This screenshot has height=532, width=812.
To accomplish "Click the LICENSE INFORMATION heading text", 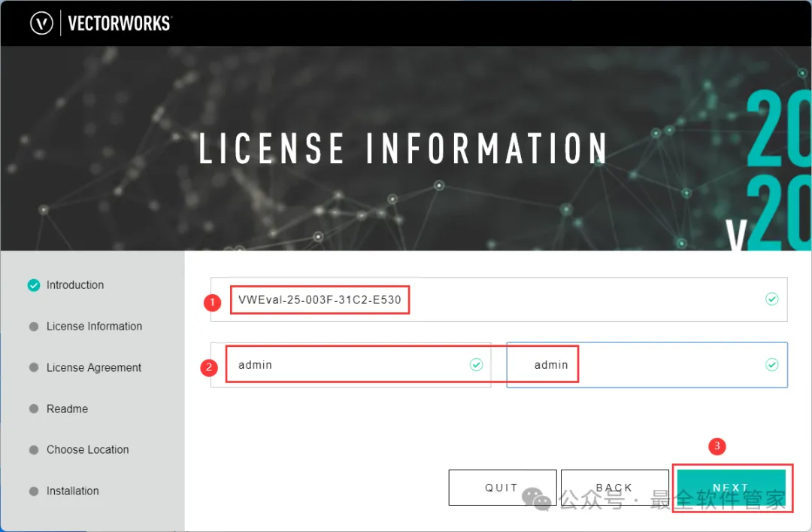I will coord(403,148).
